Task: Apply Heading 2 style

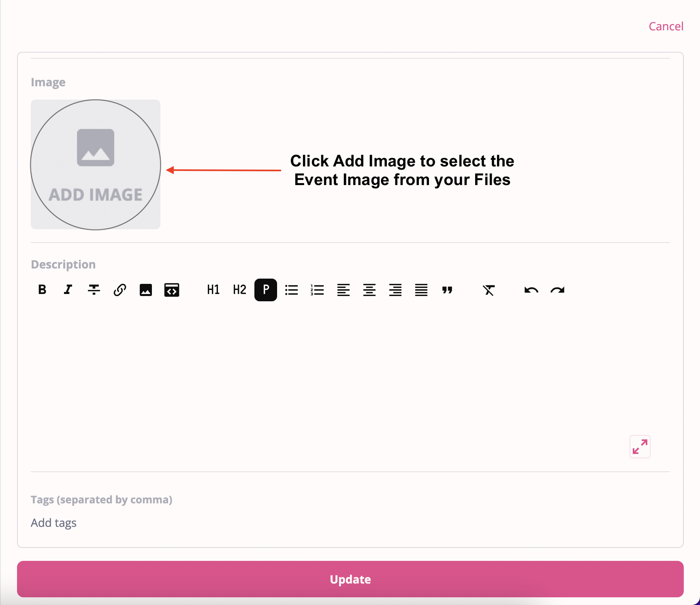Action: 239,290
